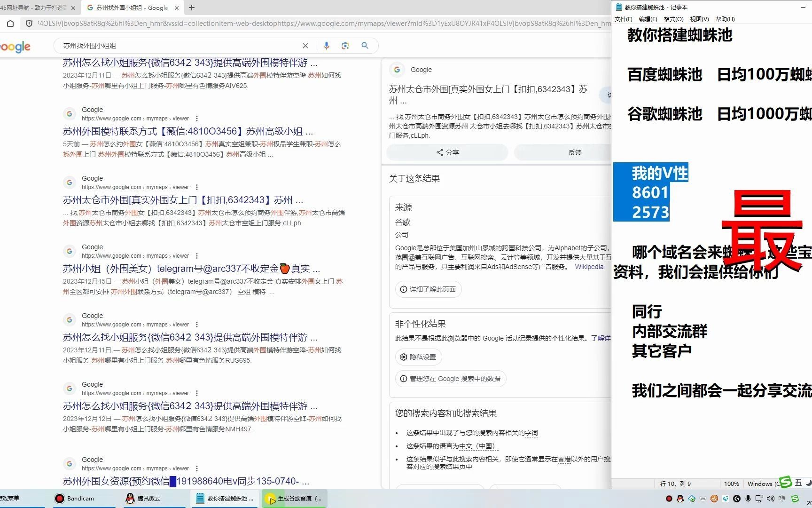Click 教你搭建蜘蛛池 heading in Notepad
Viewport: 812px width, 508px height.
(x=679, y=35)
